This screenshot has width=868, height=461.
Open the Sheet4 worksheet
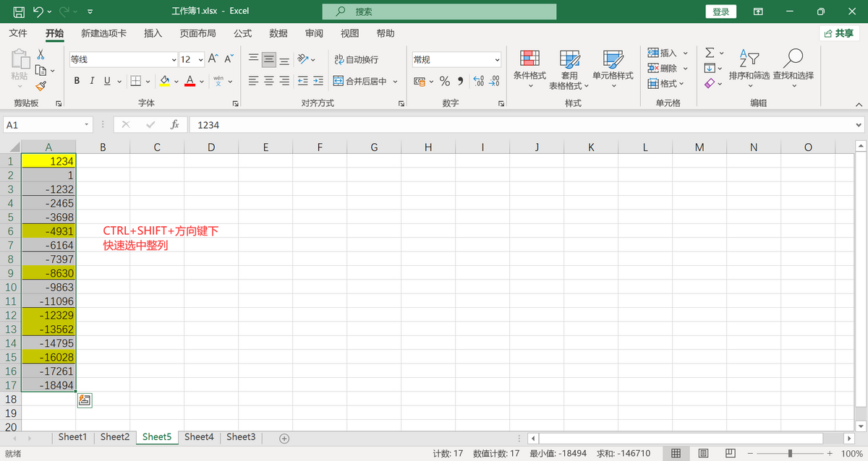(199, 437)
